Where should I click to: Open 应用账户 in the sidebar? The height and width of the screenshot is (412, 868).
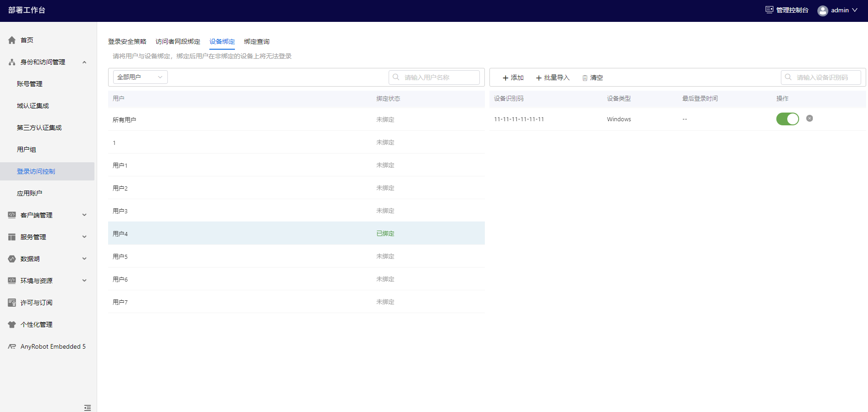30,193
